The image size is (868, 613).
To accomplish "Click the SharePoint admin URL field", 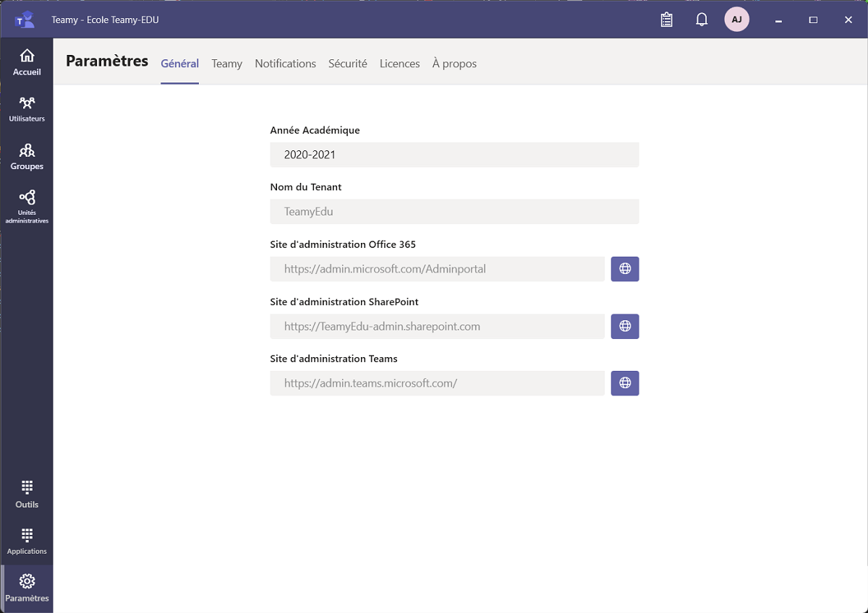I will [x=438, y=326].
